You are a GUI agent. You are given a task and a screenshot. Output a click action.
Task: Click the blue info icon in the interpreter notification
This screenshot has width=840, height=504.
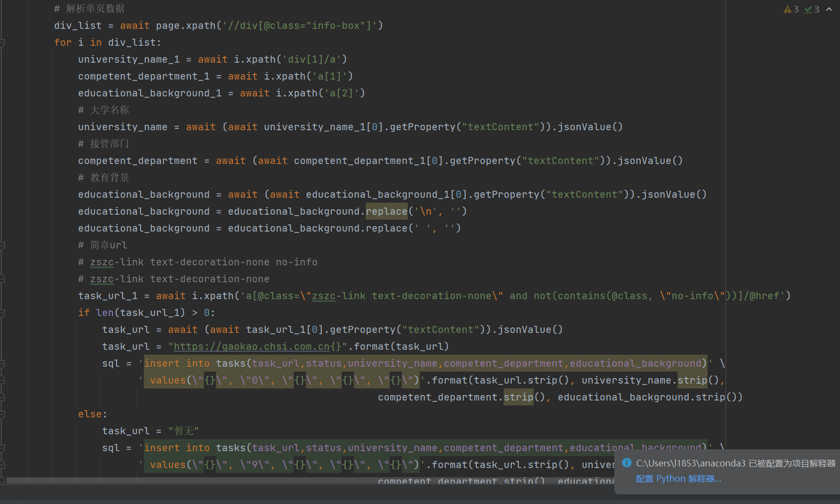coord(627,463)
